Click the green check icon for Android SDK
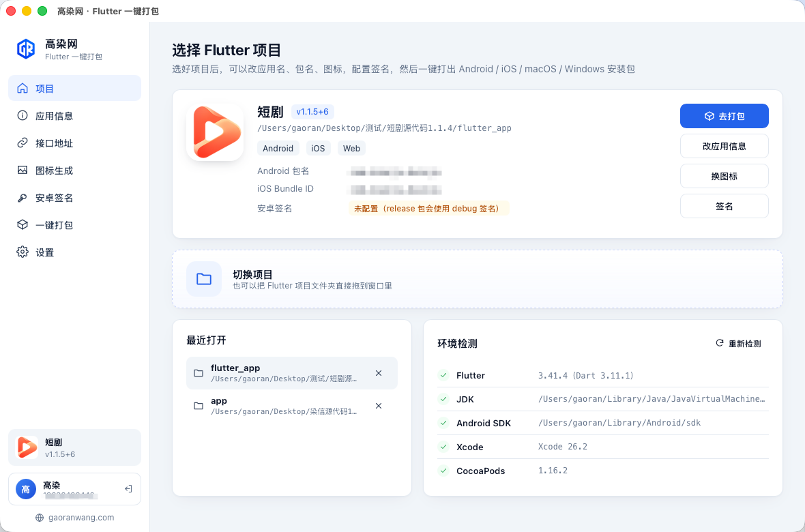Image resolution: width=805 pixels, height=532 pixels. click(443, 423)
